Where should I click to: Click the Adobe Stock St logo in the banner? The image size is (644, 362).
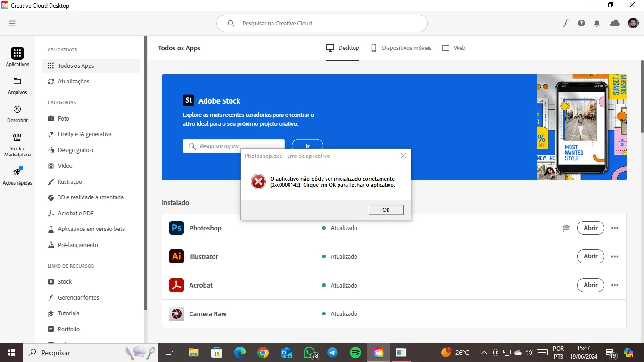(x=189, y=100)
